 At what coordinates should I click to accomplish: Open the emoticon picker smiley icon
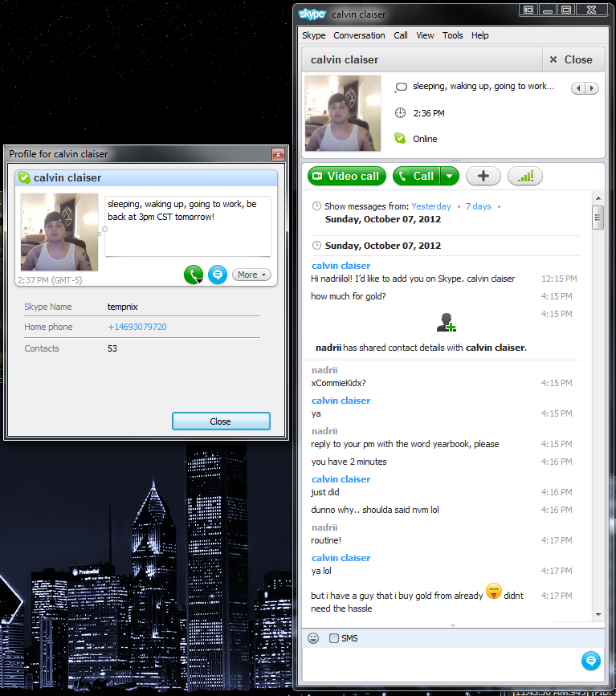tap(313, 638)
